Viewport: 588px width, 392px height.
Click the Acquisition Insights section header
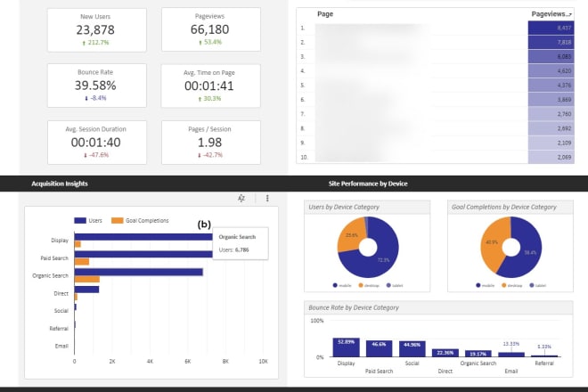coord(60,184)
